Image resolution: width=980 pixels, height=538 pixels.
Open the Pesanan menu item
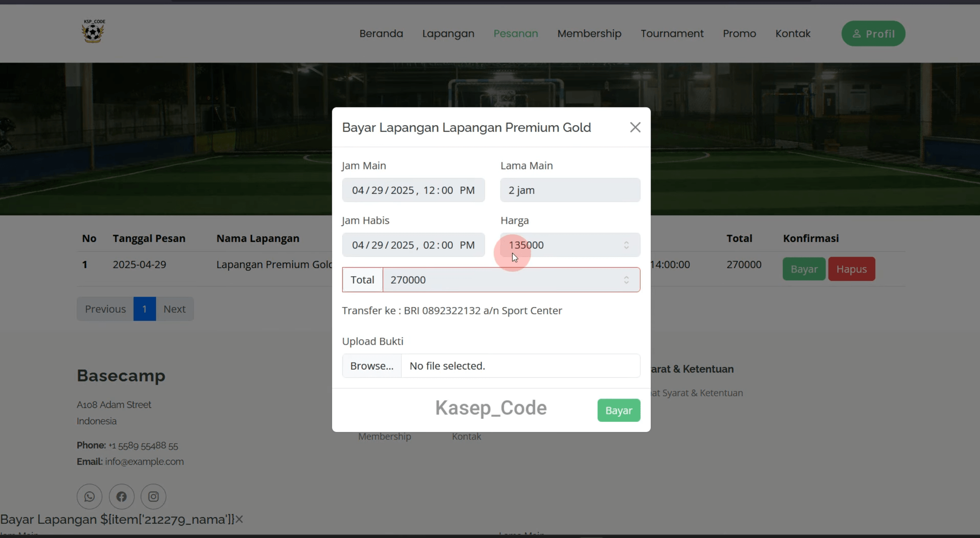pos(516,34)
